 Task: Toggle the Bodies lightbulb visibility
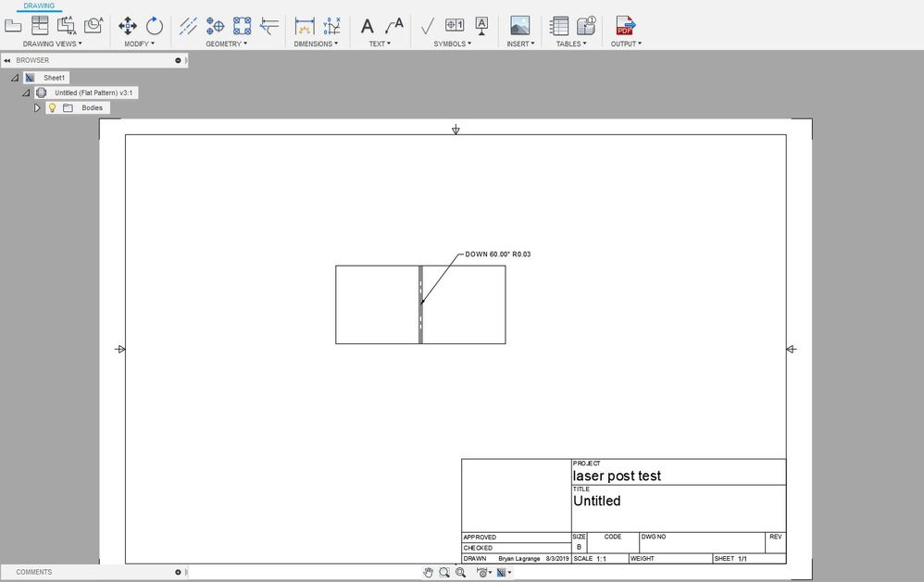click(x=52, y=108)
